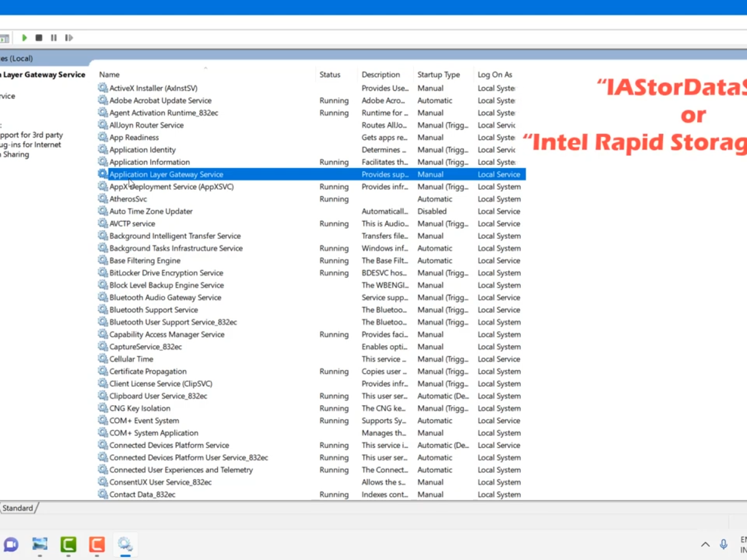Select Connected User Experiences and Telemetry service
The height and width of the screenshot is (560, 747).
coord(181,470)
